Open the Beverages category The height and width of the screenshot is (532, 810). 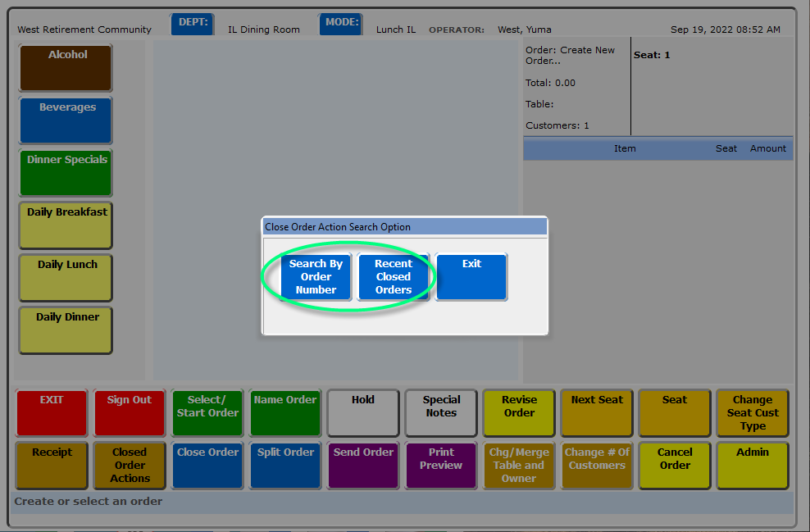(66, 120)
